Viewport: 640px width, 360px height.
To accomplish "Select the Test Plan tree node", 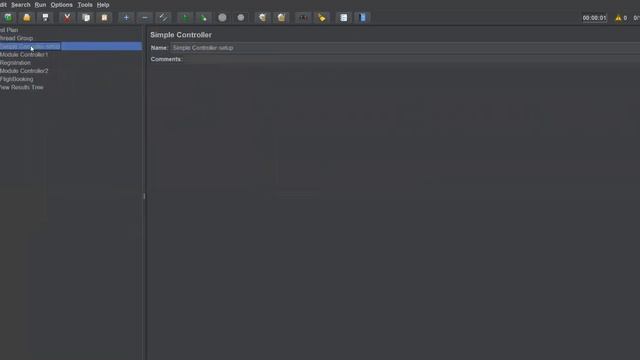I will click(x=9, y=30).
